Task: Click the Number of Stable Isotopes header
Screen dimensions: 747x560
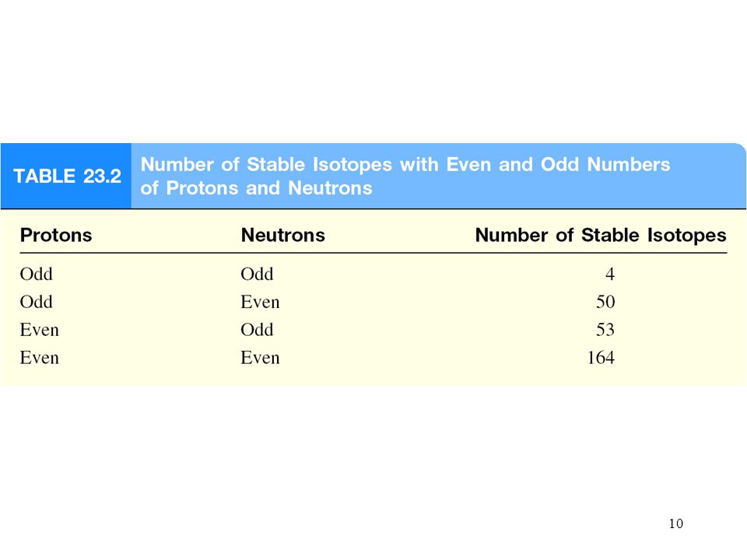Action: coord(601,235)
